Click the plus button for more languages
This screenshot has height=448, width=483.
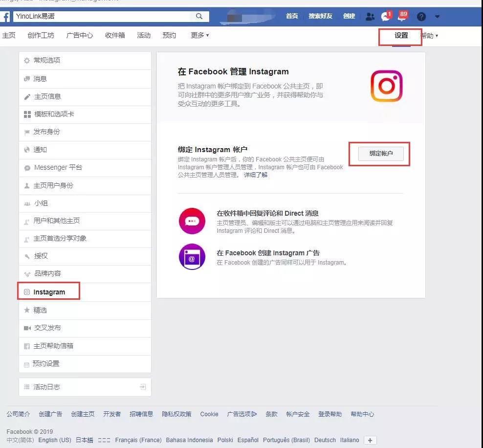tap(370, 440)
